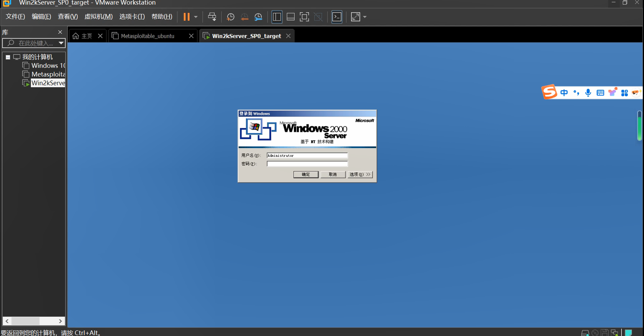Close the Metasploitable_ubuntu tab
The height and width of the screenshot is (336, 644).
(x=191, y=36)
